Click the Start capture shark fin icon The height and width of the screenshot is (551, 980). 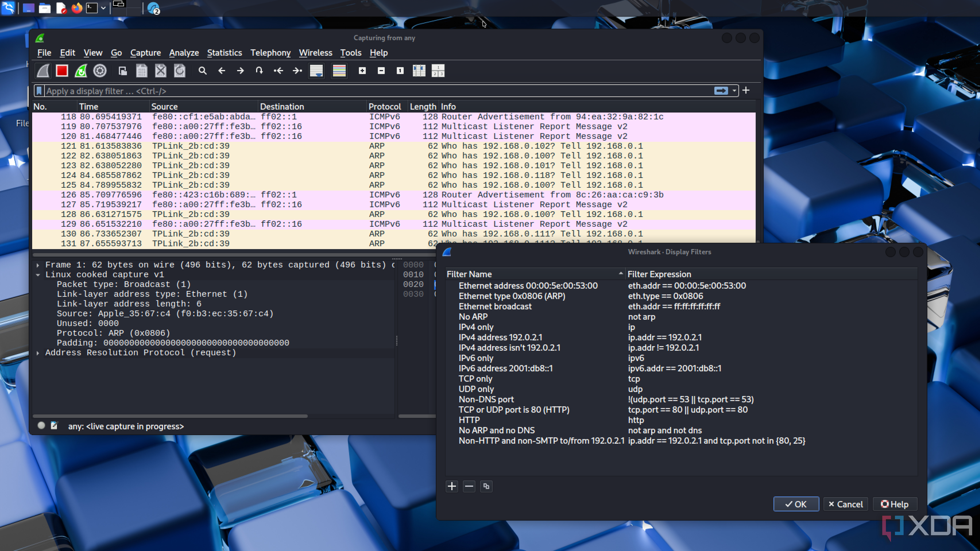tap(43, 71)
